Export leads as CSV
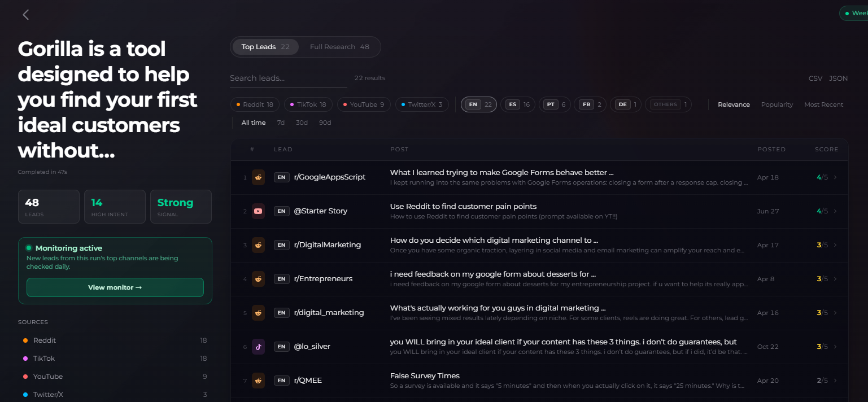The image size is (868, 402). point(815,78)
